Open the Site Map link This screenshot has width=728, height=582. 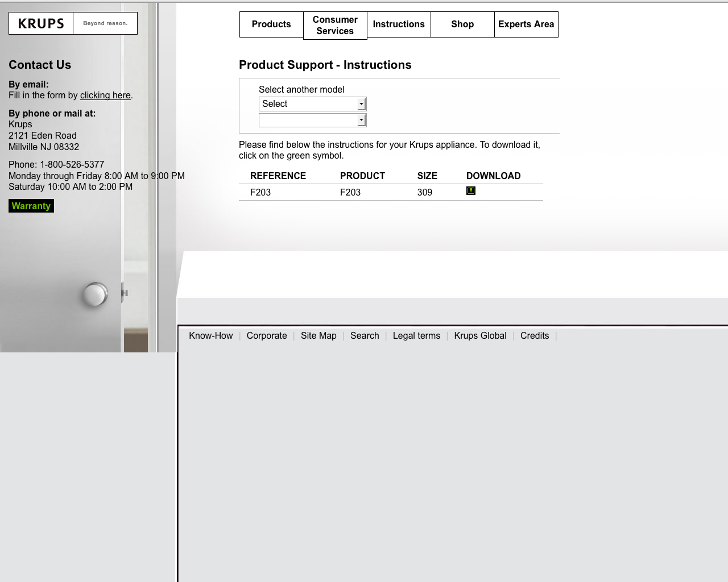click(x=318, y=336)
